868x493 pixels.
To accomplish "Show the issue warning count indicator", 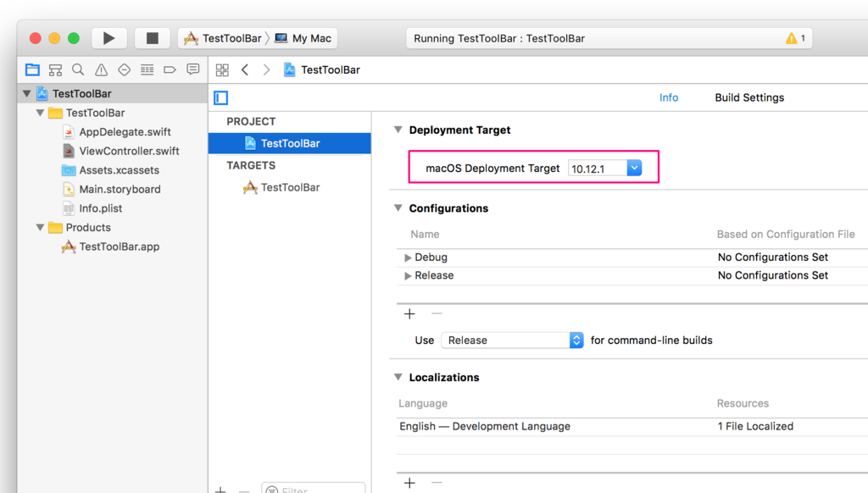I will [x=795, y=38].
